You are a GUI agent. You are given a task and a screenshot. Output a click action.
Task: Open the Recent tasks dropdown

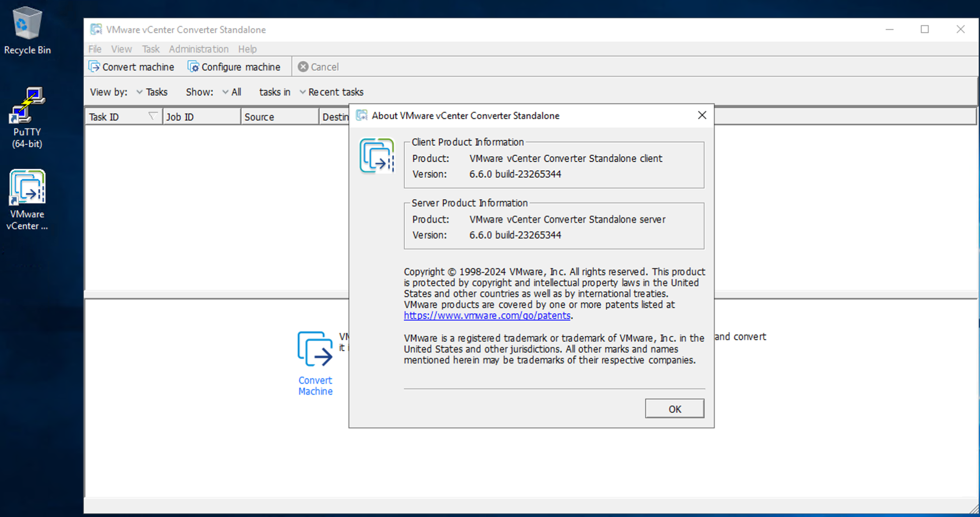pos(331,92)
